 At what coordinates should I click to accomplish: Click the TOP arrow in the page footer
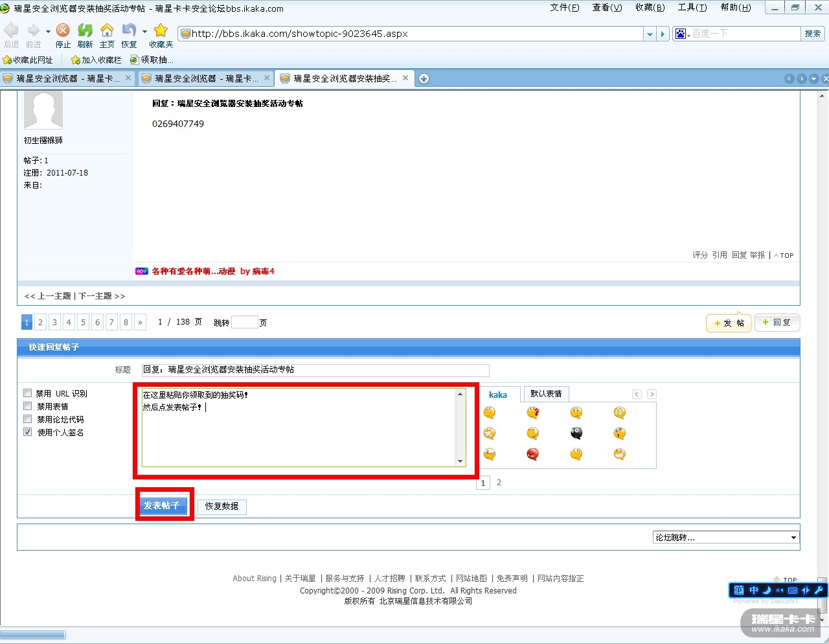785,580
